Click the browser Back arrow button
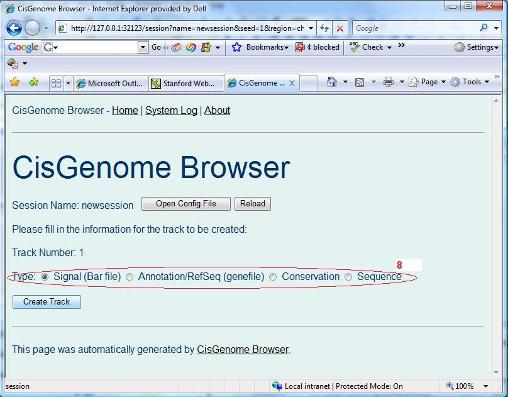Viewport: 508px width, 397px height. 14,28
